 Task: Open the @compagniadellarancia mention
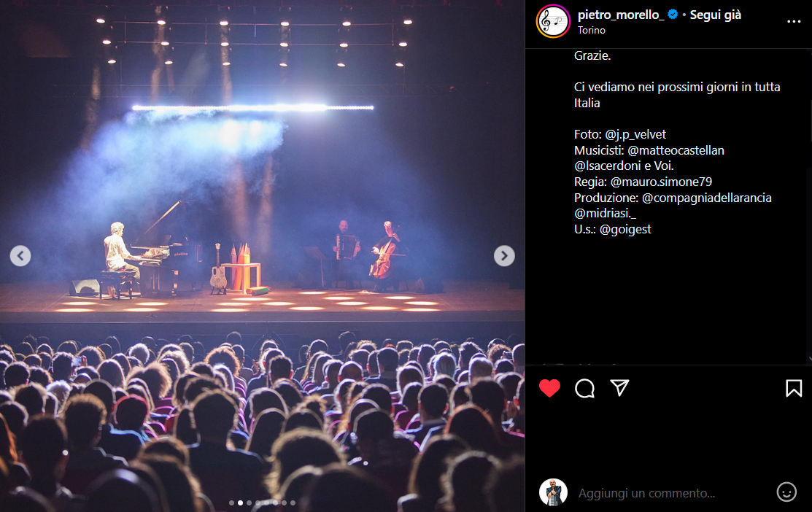pyautogui.click(x=707, y=198)
